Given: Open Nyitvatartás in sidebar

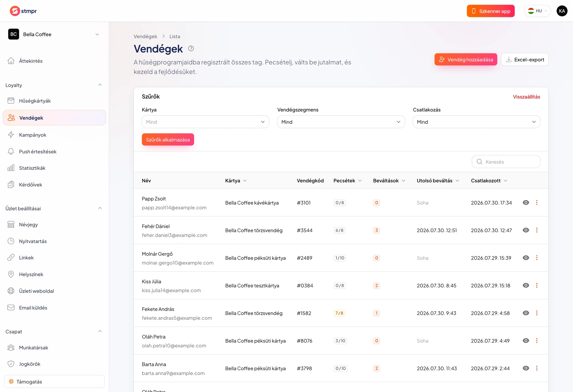Looking at the screenshot, I should [x=54, y=241].
